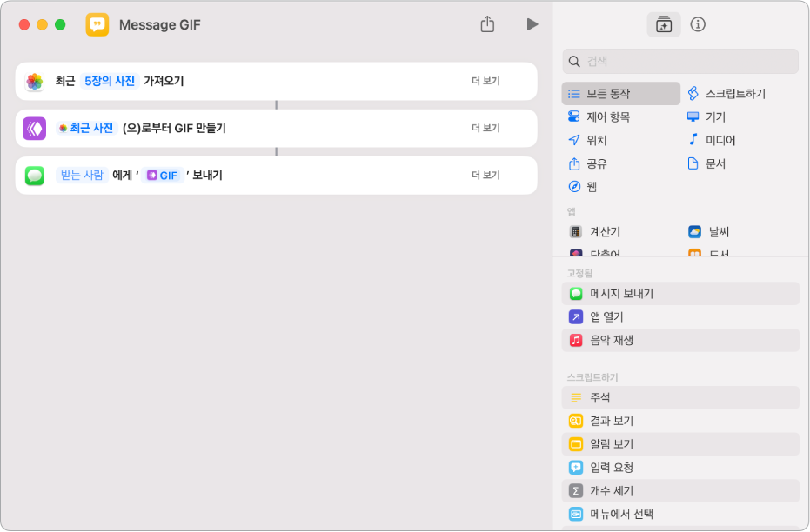Click the 스크립트하기 section header in action list
Image resolution: width=810 pixels, height=532 pixels.
pyautogui.click(x=592, y=377)
